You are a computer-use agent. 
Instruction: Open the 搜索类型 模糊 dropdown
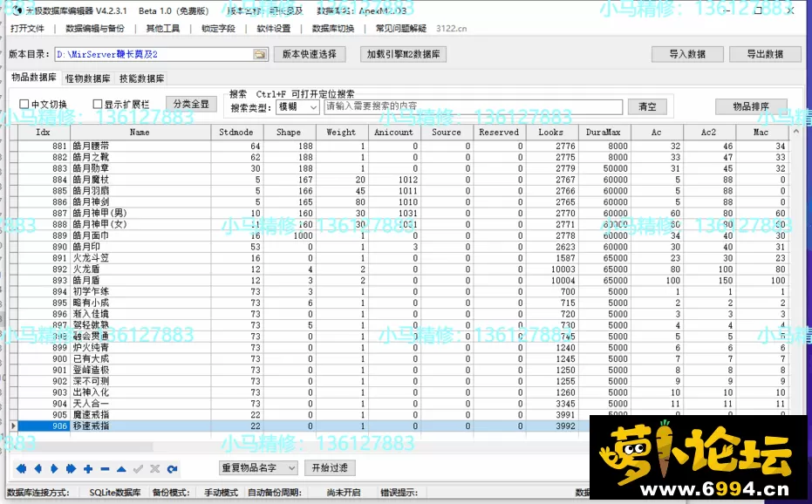[x=297, y=106]
